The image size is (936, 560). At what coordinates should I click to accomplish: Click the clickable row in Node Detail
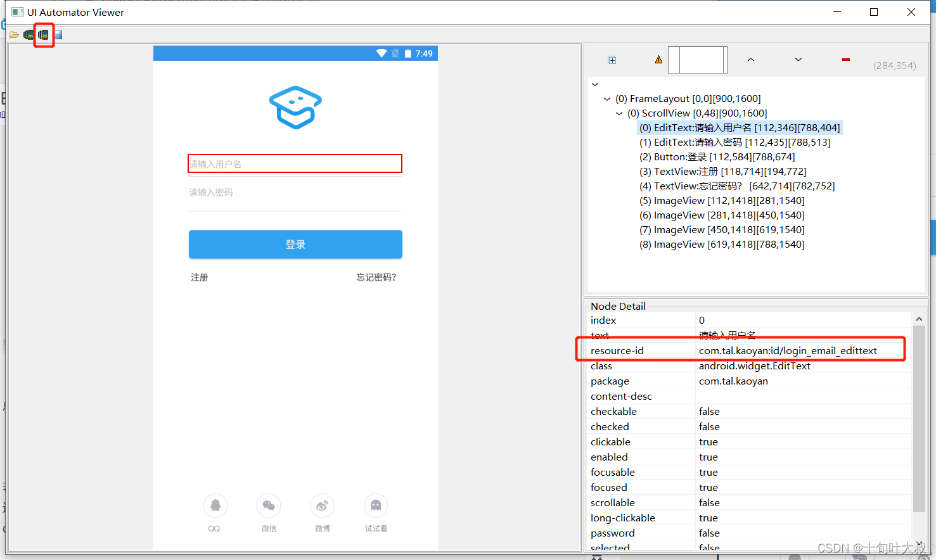750,442
